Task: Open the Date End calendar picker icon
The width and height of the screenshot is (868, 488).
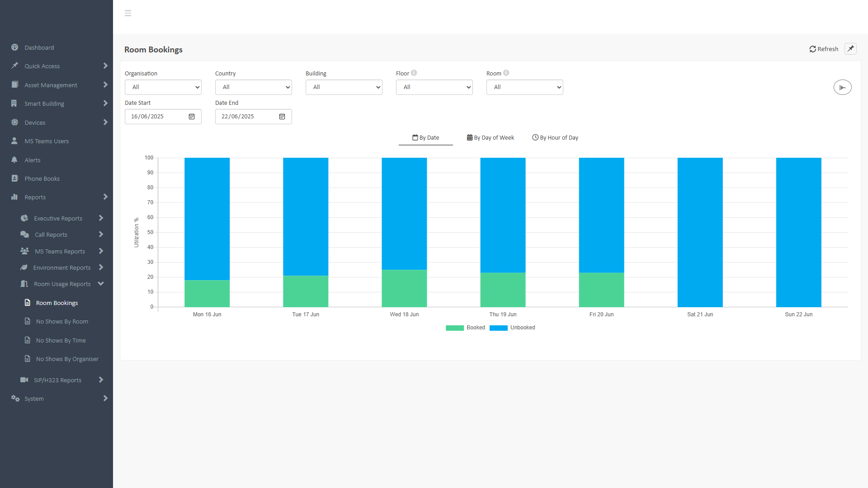Action: (x=282, y=117)
